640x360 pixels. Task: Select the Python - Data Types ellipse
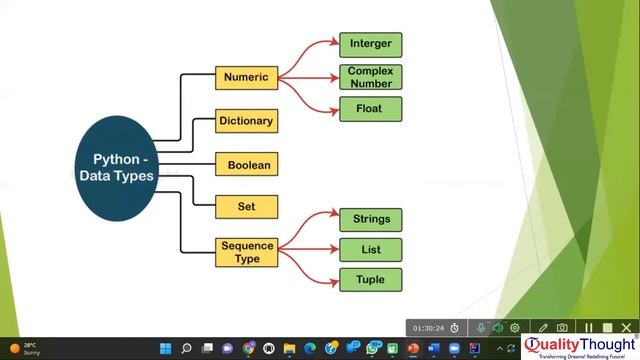pyautogui.click(x=116, y=168)
